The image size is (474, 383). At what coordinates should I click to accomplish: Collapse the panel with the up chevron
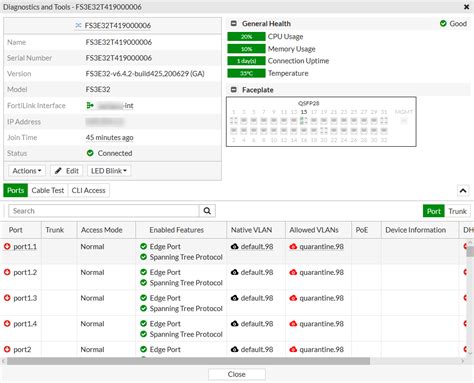point(463,191)
